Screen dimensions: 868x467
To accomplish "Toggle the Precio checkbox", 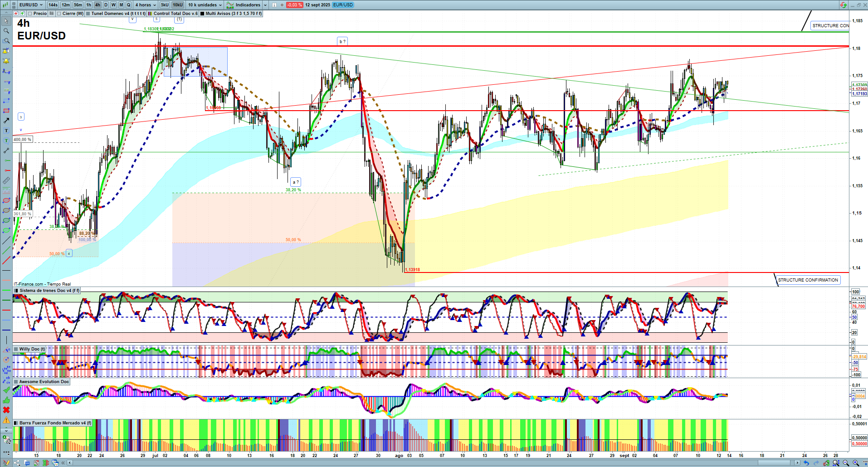I will (x=30, y=14).
